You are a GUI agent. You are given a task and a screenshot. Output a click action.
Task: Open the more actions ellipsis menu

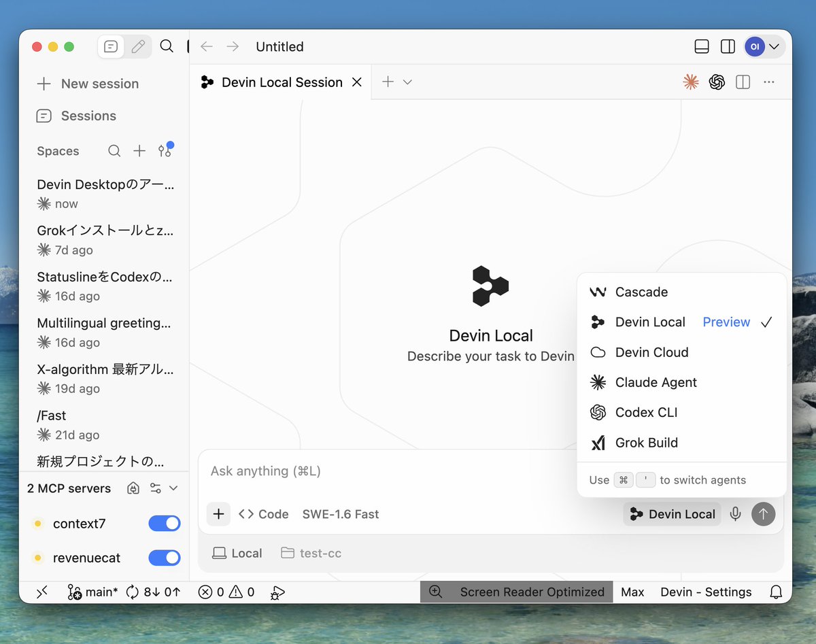click(769, 82)
